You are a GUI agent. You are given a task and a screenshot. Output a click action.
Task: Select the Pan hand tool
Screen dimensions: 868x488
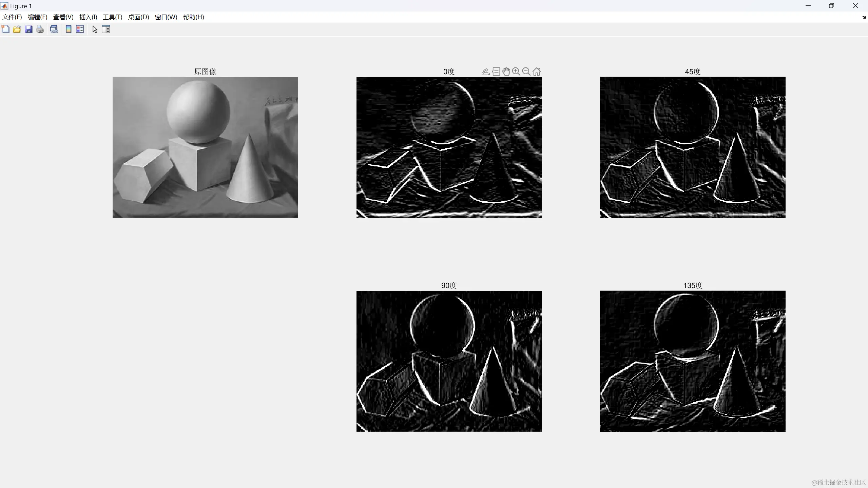506,72
